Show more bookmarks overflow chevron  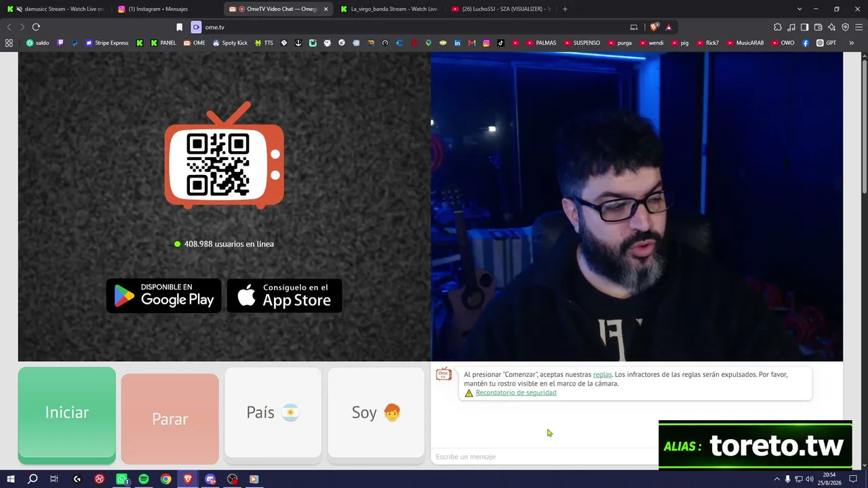(852, 43)
